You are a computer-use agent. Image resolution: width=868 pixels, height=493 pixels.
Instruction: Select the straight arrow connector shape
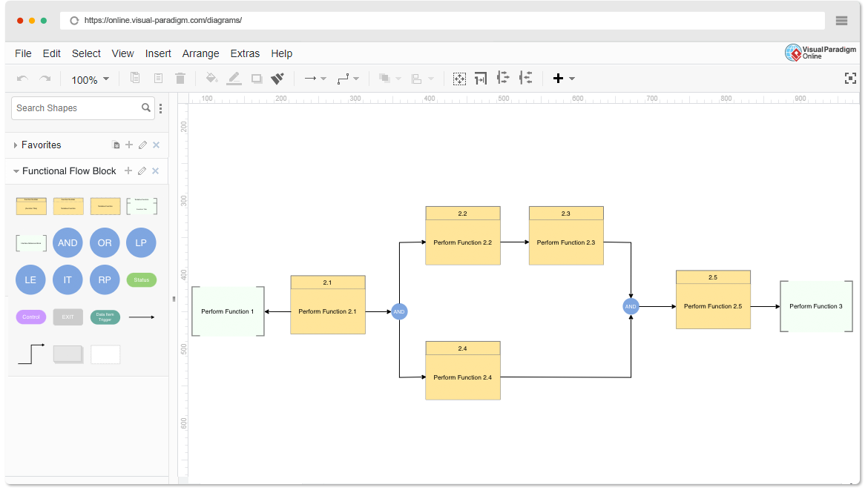click(142, 317)
